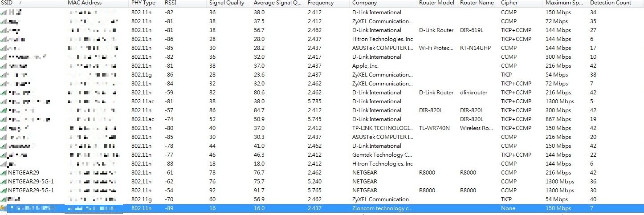This screenshot has width=644, height=215.
Task: Click the Wireless Ro... router name cell
Action: [x=477, y=128]
